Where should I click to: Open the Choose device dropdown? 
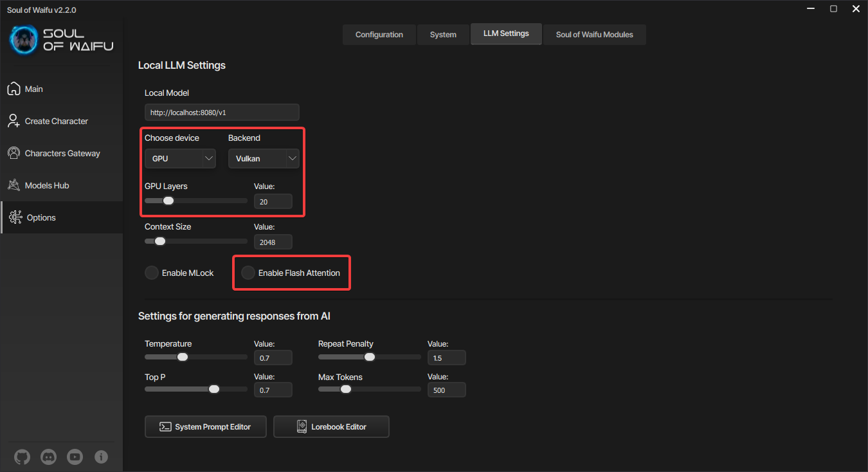[180, 158]
